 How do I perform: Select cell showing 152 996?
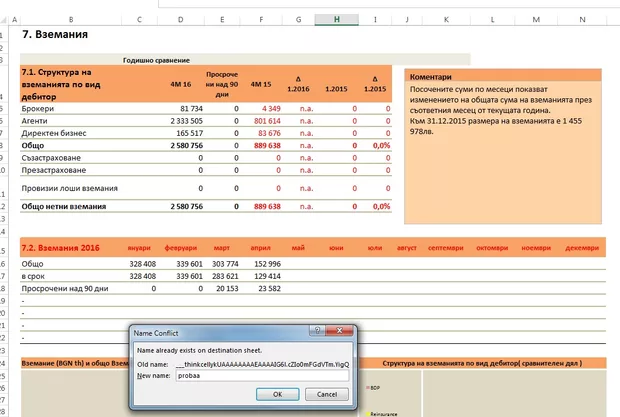pyautogui.click(x=262, y=263)
